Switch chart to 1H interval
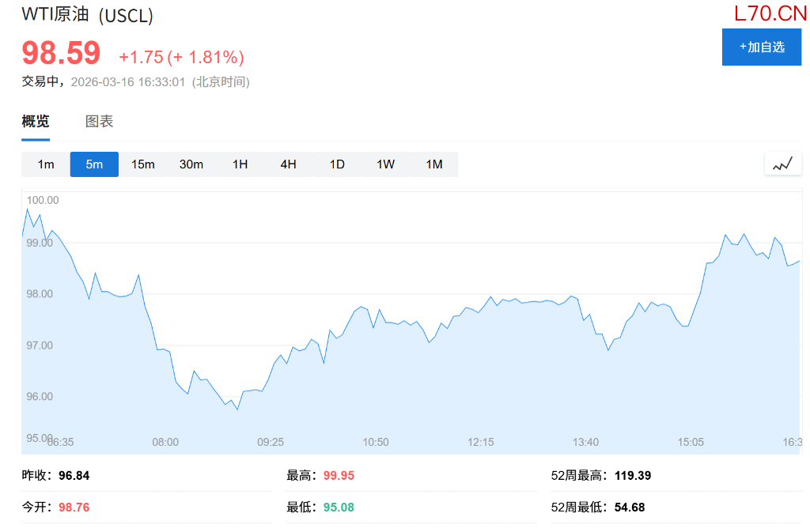This screenshot has height=532, width=810. tap(240, 164)
